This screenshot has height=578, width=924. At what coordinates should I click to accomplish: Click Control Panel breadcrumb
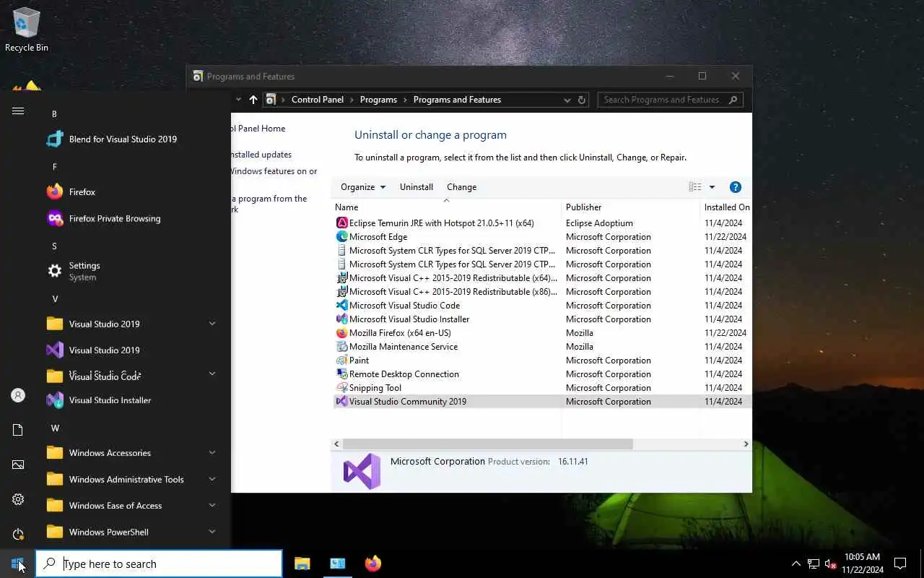click(318, 100)
